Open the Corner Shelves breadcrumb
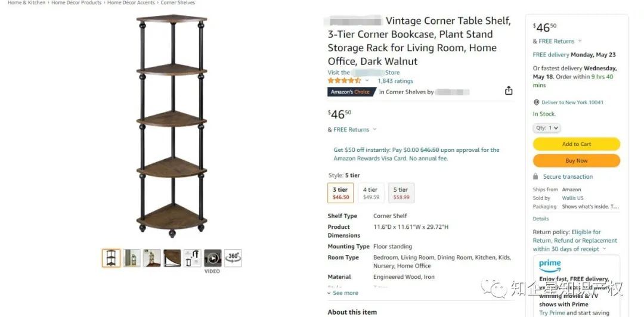 pos(178,3)
